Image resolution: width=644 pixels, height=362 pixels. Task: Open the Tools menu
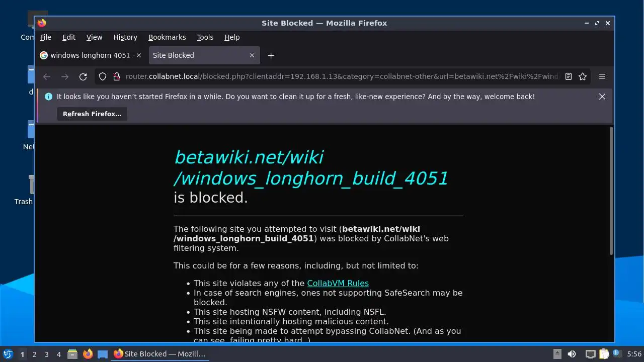pos(205,37)
